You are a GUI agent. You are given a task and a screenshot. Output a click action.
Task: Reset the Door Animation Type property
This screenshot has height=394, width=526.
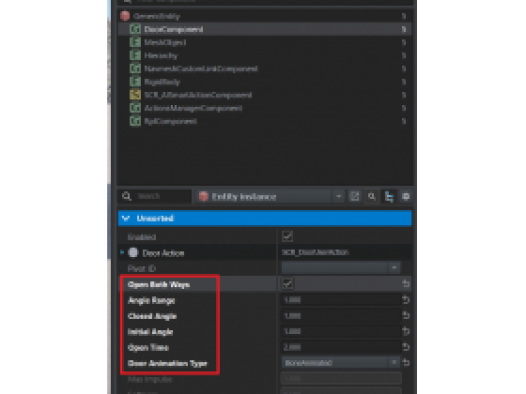(406, 362)
